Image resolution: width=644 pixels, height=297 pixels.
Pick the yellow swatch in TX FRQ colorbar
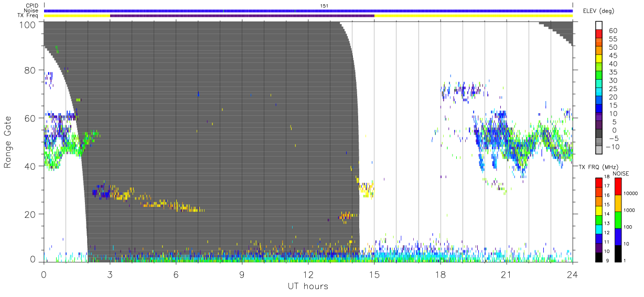pyautogui.click(x=598, y=211)
